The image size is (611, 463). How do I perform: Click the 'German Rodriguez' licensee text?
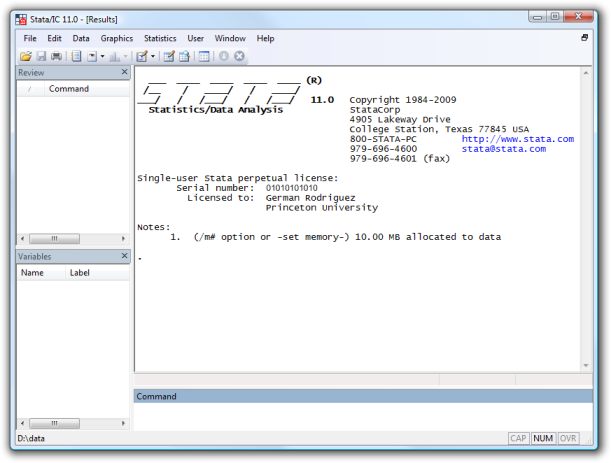tap(311, 198)
